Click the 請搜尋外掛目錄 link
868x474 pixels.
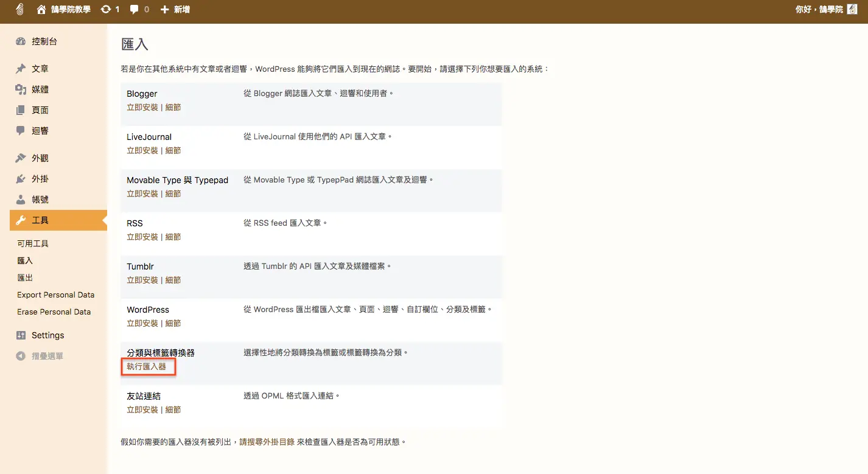[x=267, y=442]
